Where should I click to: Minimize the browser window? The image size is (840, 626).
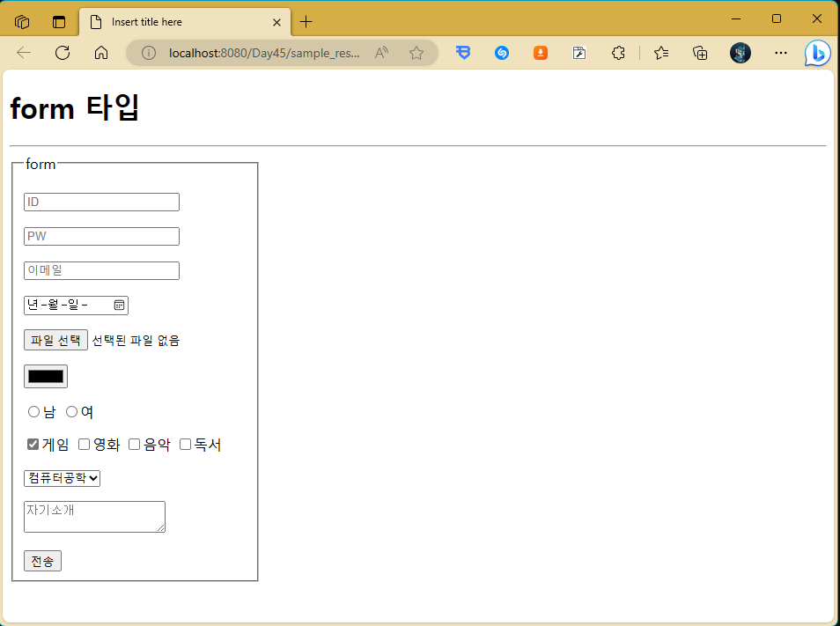click(736, 18)
